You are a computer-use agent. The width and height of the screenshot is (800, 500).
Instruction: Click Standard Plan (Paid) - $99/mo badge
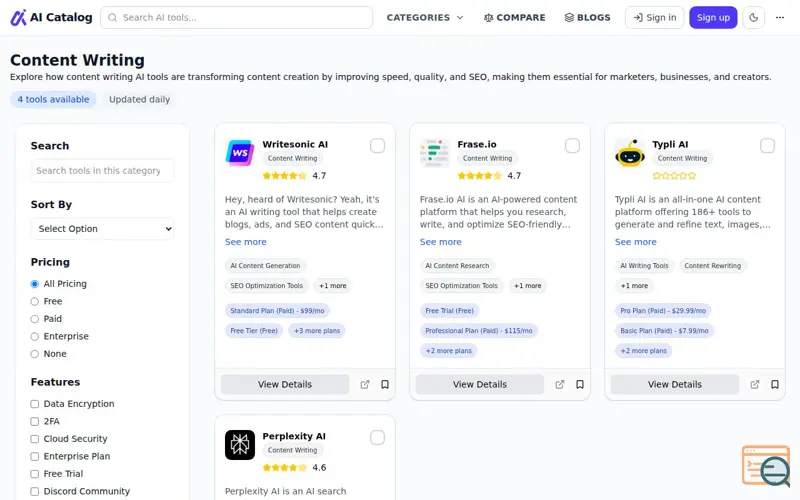tap(277, 310)
